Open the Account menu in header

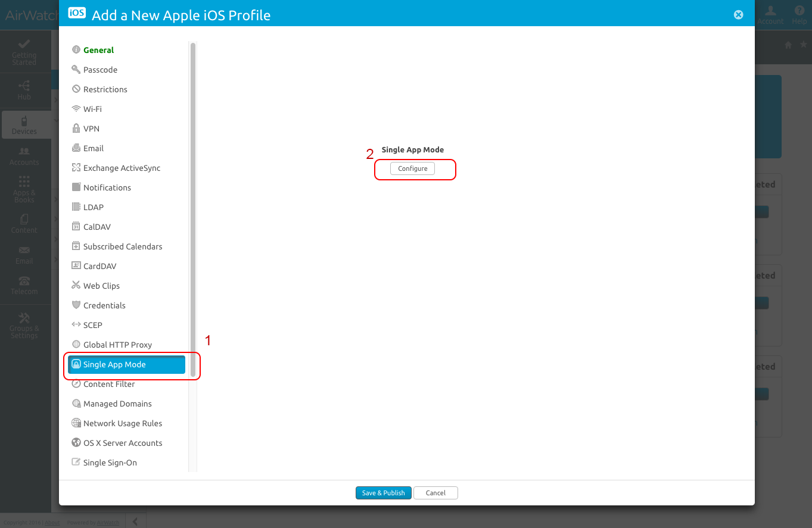tap(770, 15)
